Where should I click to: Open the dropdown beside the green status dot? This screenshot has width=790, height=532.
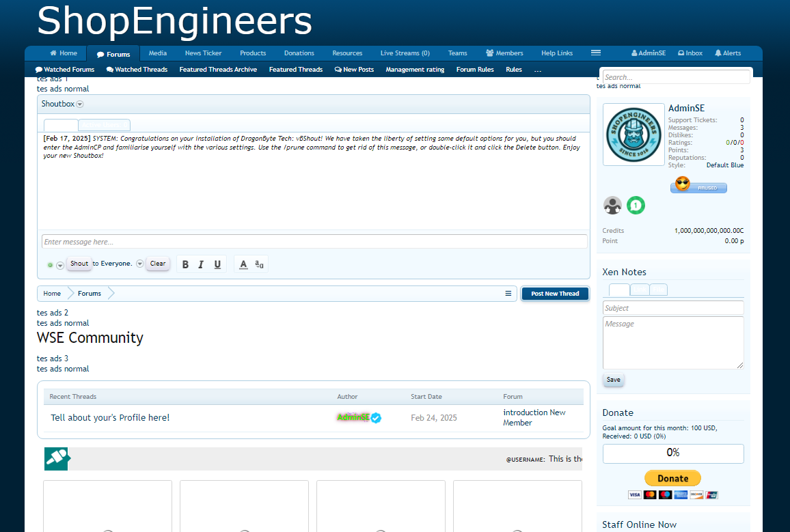(60, 265)
